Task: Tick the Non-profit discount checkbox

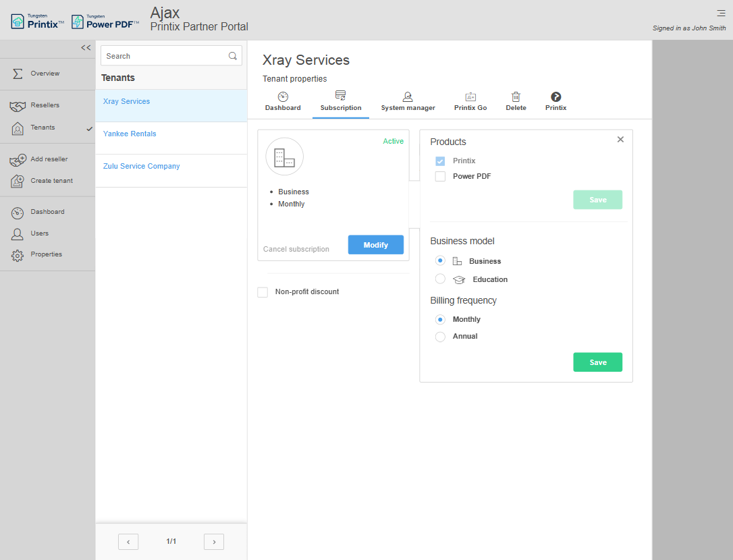Action: 263,292
